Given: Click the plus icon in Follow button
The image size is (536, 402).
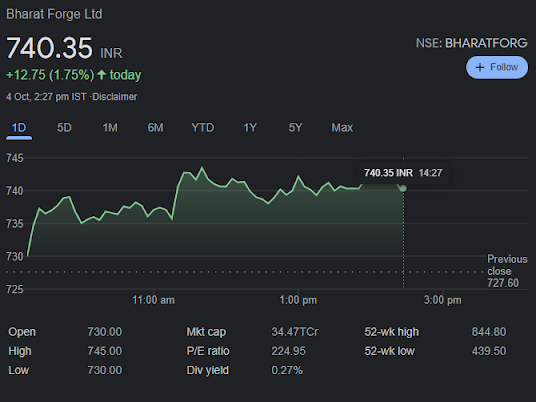Looking at the screenshot, I should point(480,67).
